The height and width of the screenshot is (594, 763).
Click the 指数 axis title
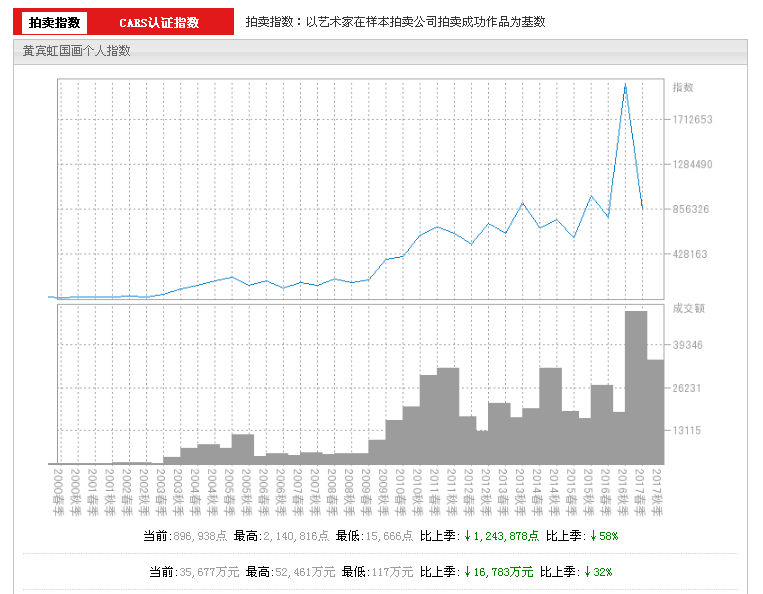[x=683, y=88]
